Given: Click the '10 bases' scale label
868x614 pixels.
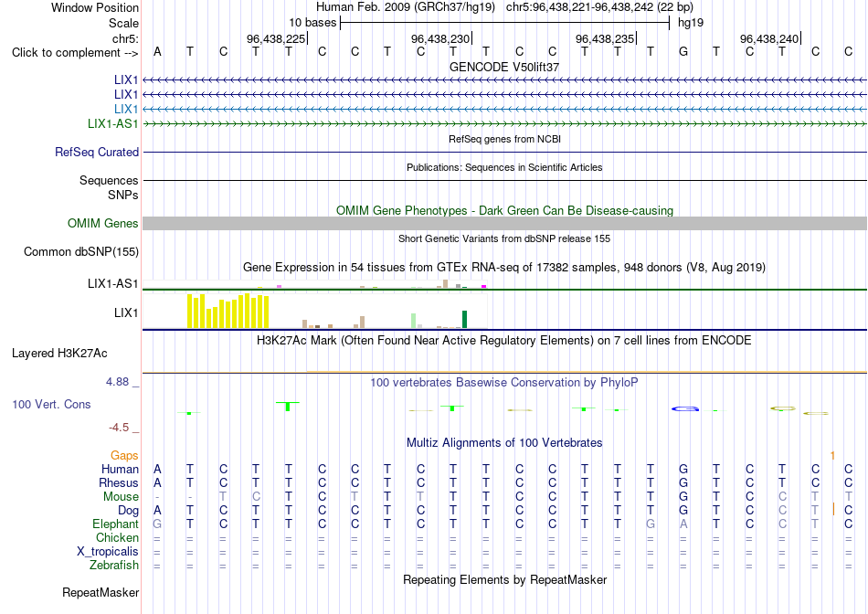Looking at the screenshot, I should tap(312, 23).
